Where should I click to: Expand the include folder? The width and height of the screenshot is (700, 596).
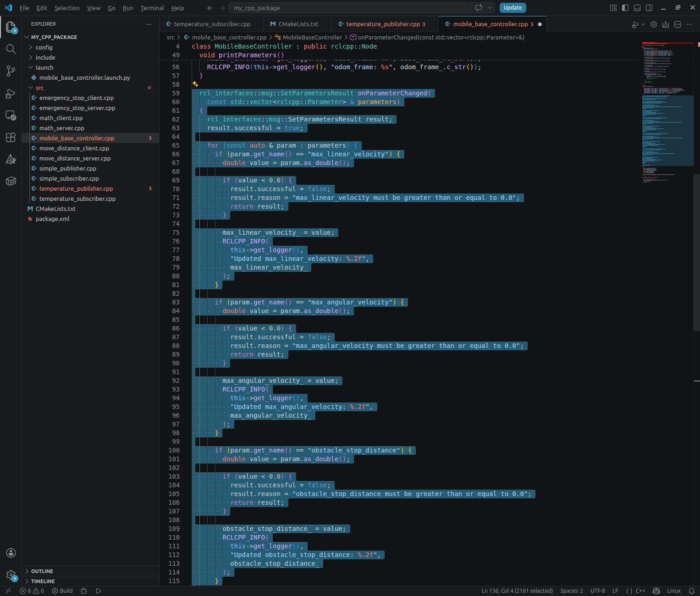pyautogui.click(x=90, y=57)
